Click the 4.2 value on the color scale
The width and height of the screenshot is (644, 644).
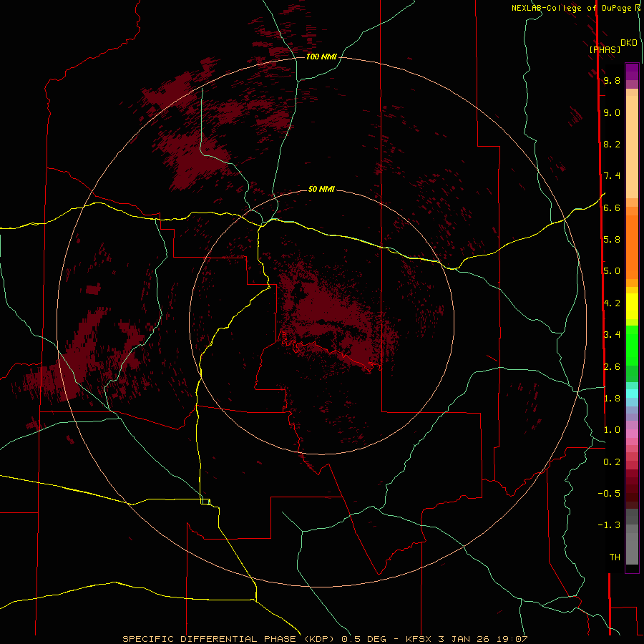pos(612,303)
